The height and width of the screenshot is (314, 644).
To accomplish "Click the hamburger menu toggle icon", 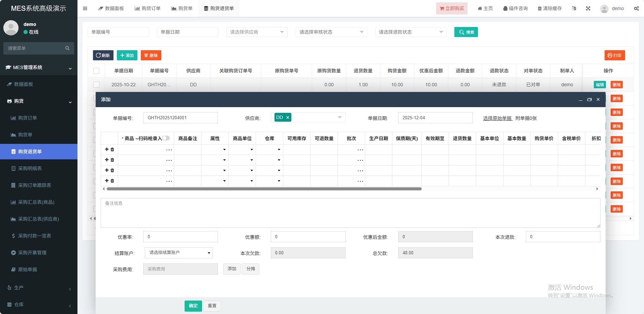I will coord(85,8).
